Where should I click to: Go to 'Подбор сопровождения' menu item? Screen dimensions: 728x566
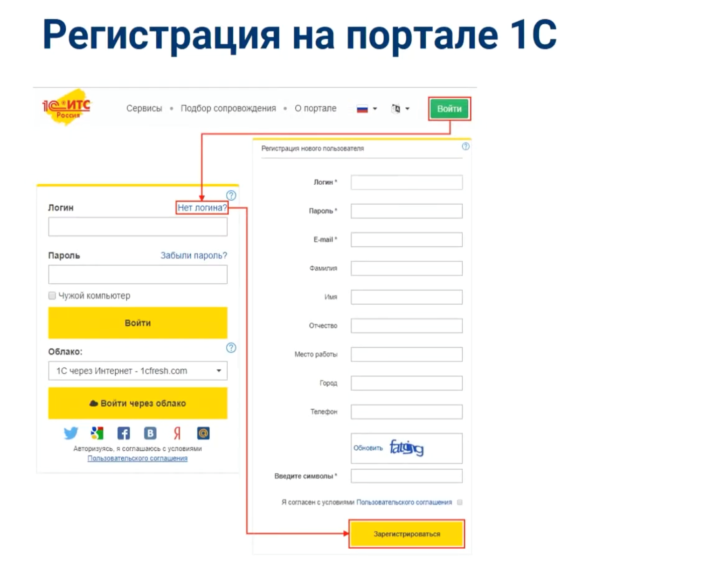pyautogui.click(x=228, y=108)
